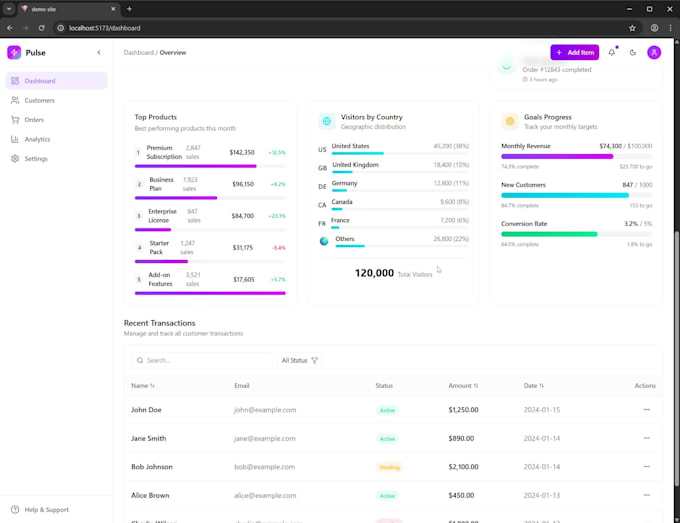Open the notifications bell

point(611,52)
